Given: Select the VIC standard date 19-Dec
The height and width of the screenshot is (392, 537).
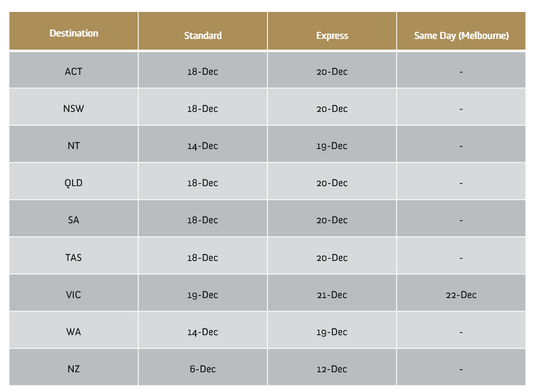Looking at the screenshot, I should [203, 293].
